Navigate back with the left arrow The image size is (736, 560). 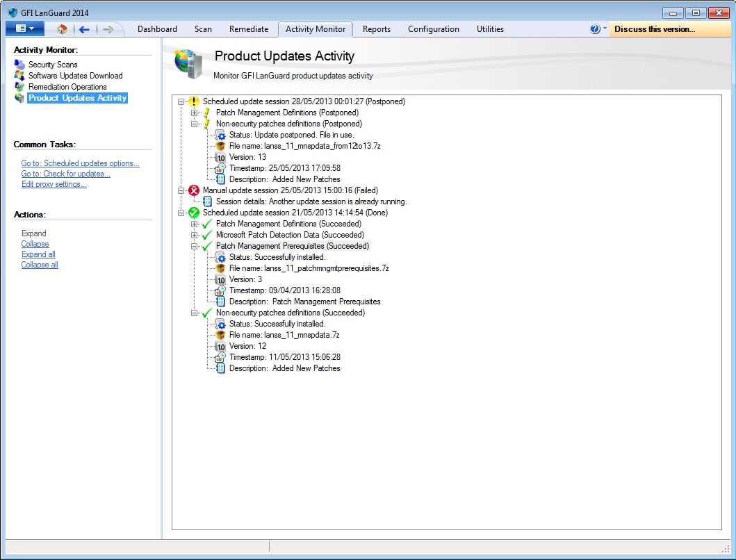tap(85, 30)
